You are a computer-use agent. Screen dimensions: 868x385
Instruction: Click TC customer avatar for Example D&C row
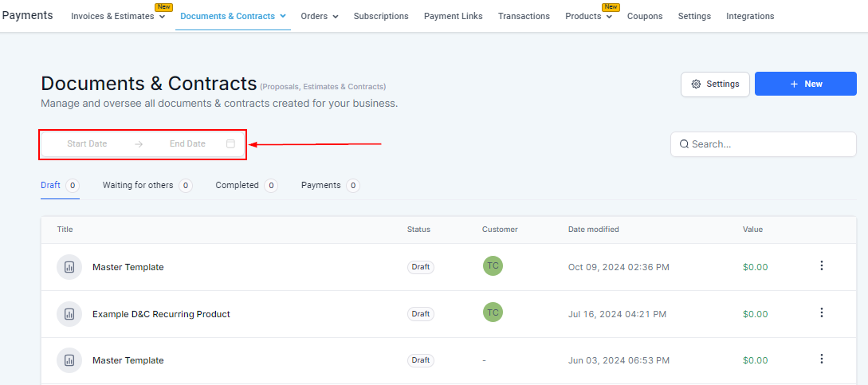pos(493,313)
